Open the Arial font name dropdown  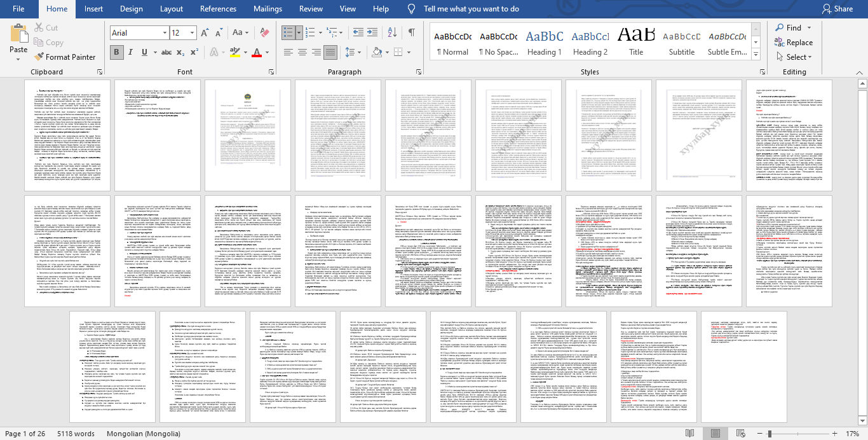164,33
